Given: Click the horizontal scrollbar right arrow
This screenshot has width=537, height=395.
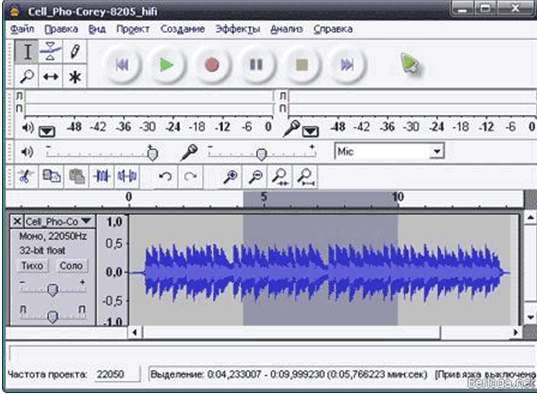Looking at the screenshot, I should (515, 332).
